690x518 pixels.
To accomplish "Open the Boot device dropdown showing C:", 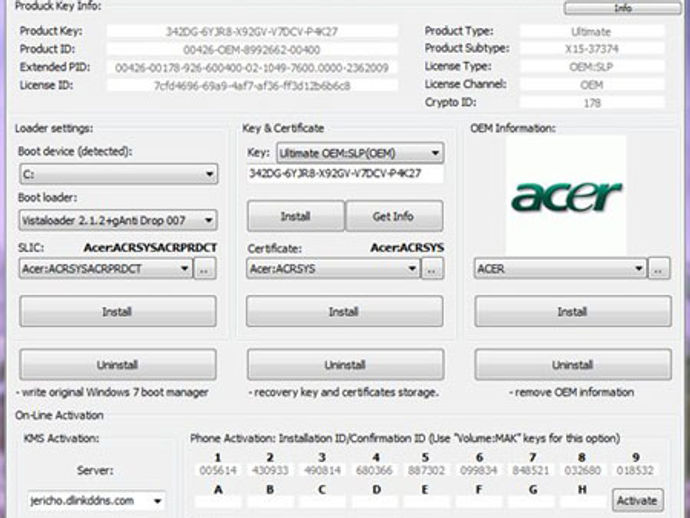I will (x=118, y=174).
